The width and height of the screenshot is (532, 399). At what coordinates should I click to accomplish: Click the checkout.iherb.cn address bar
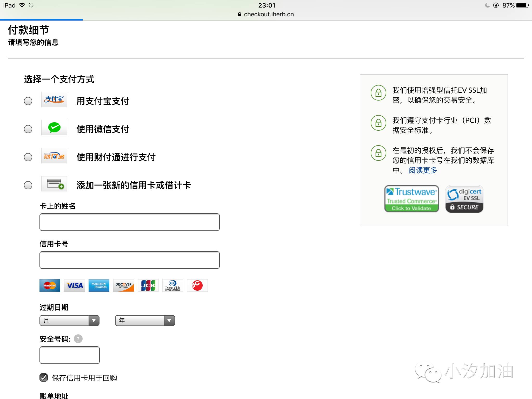(266, 14)
